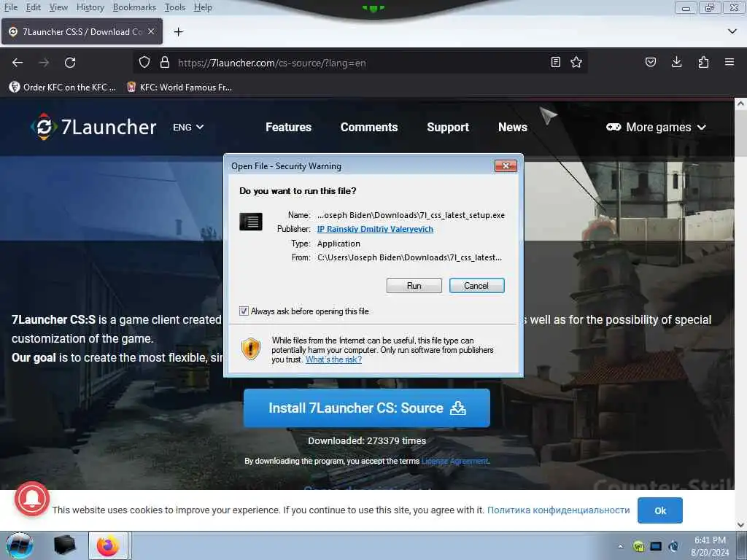Viewport: 747px width, 560px height.
Task: Click Run in the security warning
Action: [x=414, y=285]
